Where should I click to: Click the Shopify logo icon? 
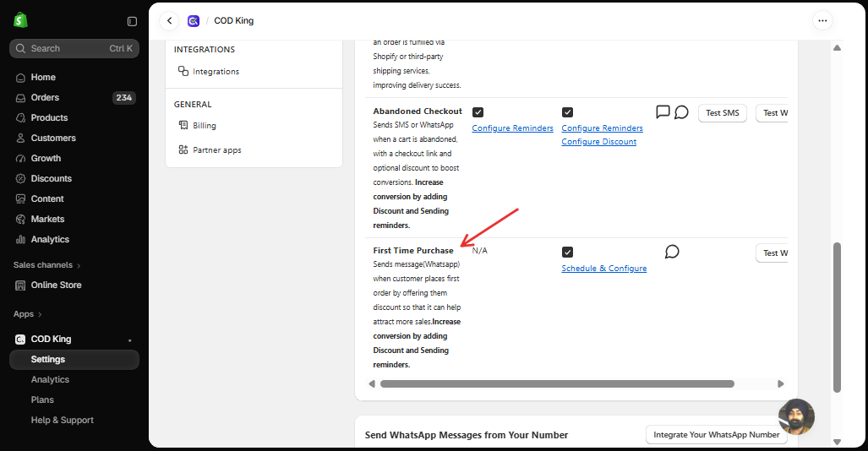(x=20, y=20)
